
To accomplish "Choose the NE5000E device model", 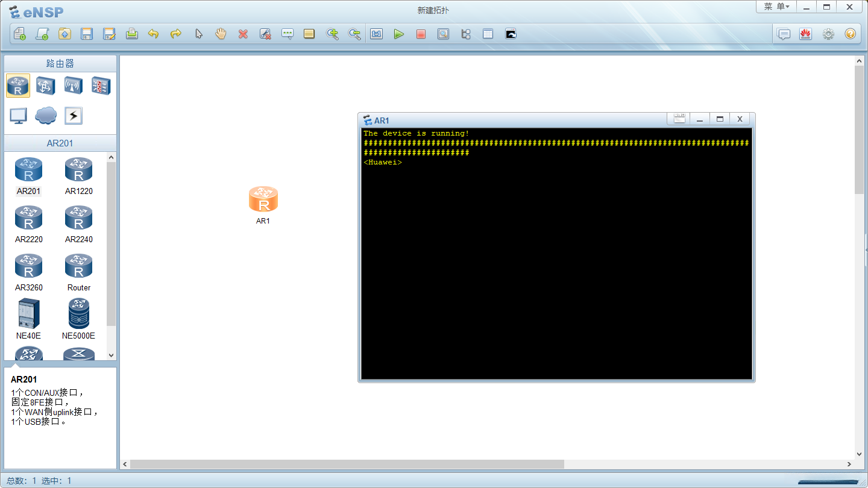I will pos(79,319).
